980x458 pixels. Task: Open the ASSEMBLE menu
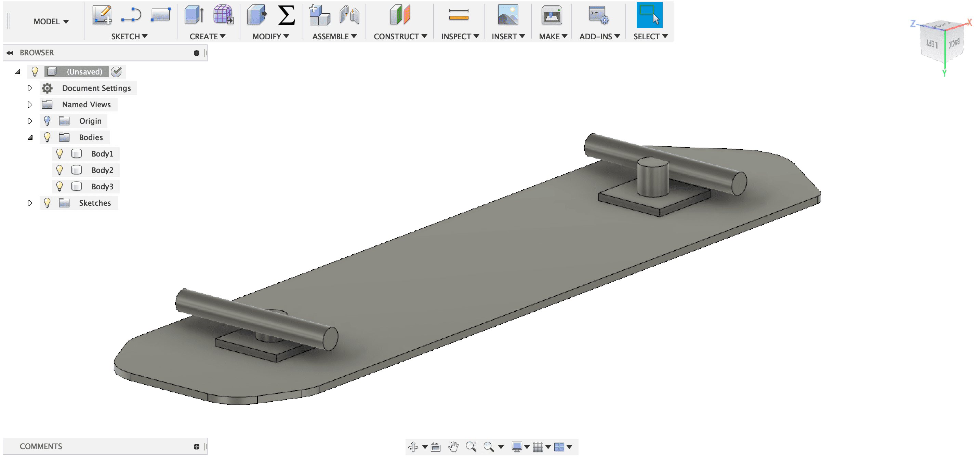pyautogui.click(x=334, y=37)
